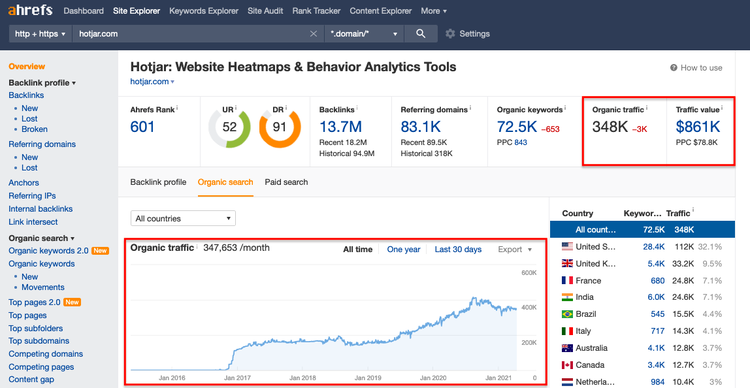Open Rank Tracker
The height and width of the screenshot is (388, 750).
click(316, 11)
